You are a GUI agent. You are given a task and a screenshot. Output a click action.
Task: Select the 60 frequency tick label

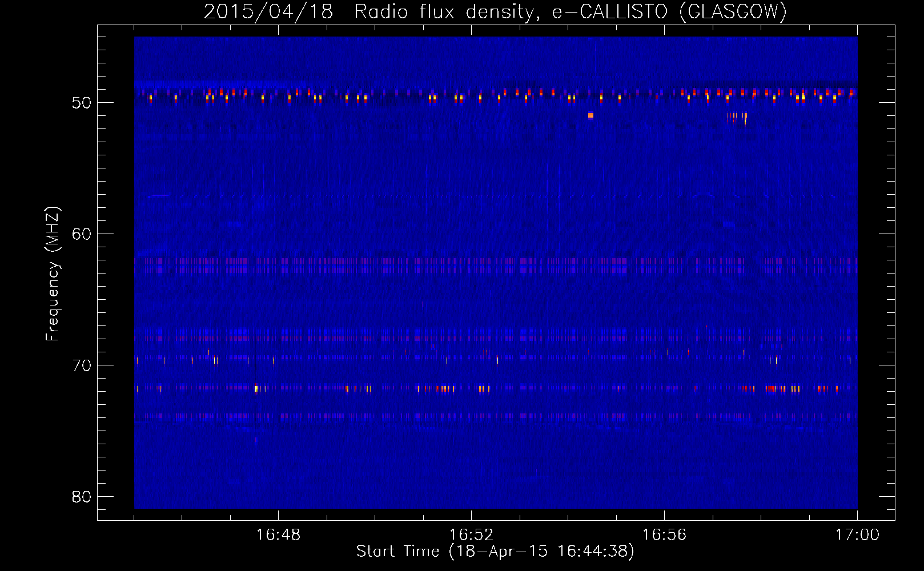coord(82,234)
